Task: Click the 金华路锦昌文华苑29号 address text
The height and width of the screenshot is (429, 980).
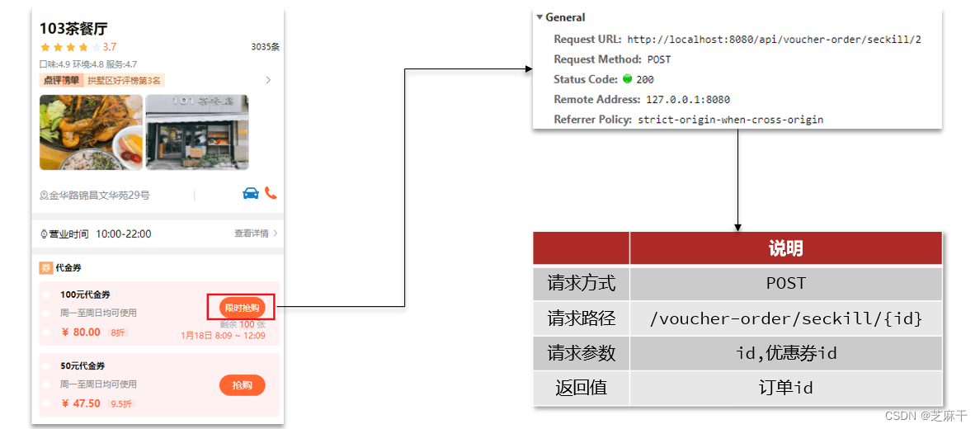Action: point(99,196)
